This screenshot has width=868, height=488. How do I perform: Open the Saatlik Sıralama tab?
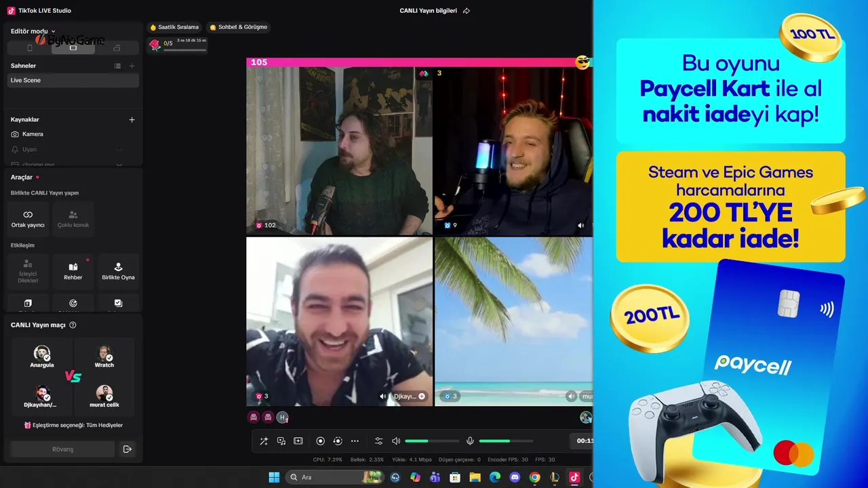(175, 27)
